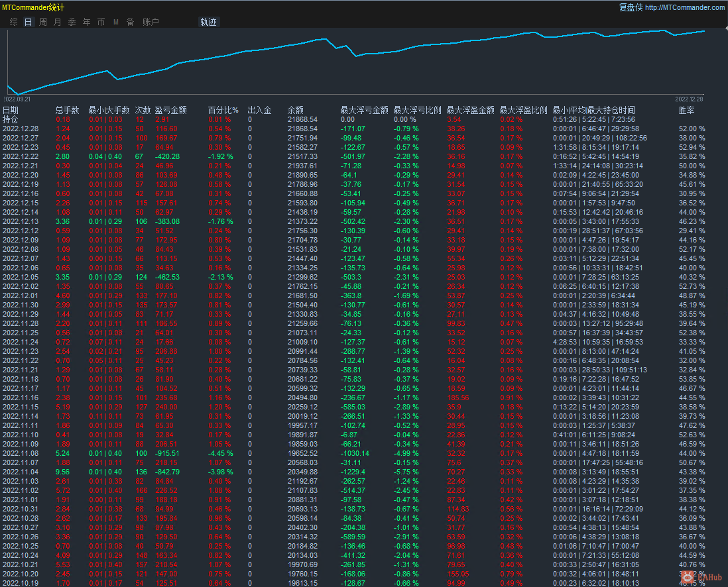728x587 pixels.
Task: Toggle the 轨迹 trajectory button
Action: 208,22
